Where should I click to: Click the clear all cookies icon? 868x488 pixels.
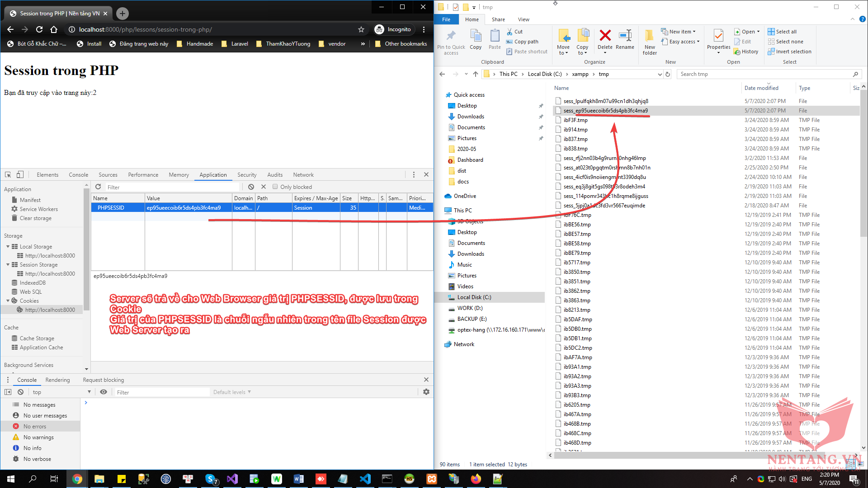click(x=251, y=187)
